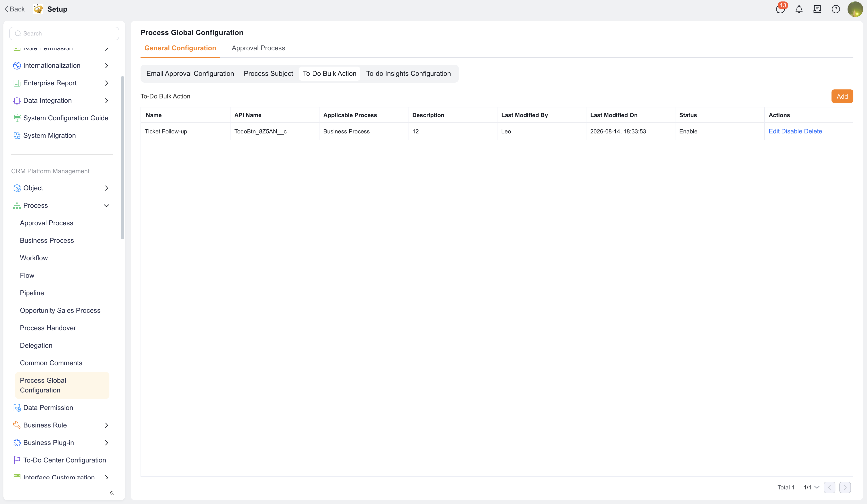Expand the Object section chevron
Viewport: 867px width, 504px height.
point(107,188)
